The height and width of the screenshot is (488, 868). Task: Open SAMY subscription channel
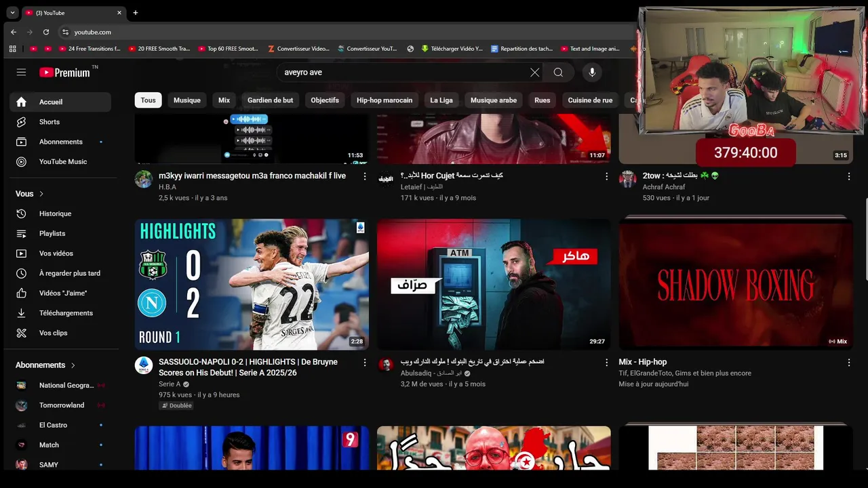click(x=60, y=465)
